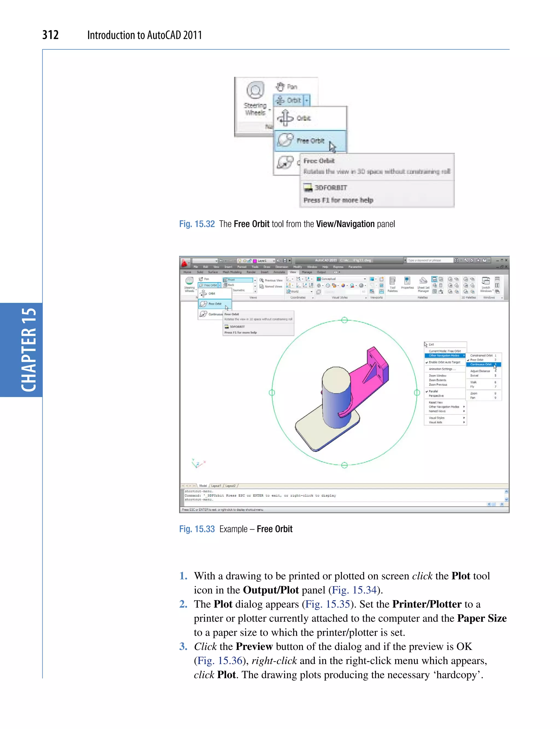Click the undo arrow in the quick access toolbar
This screenshot has width=560, height=729.
coord(221,261)
